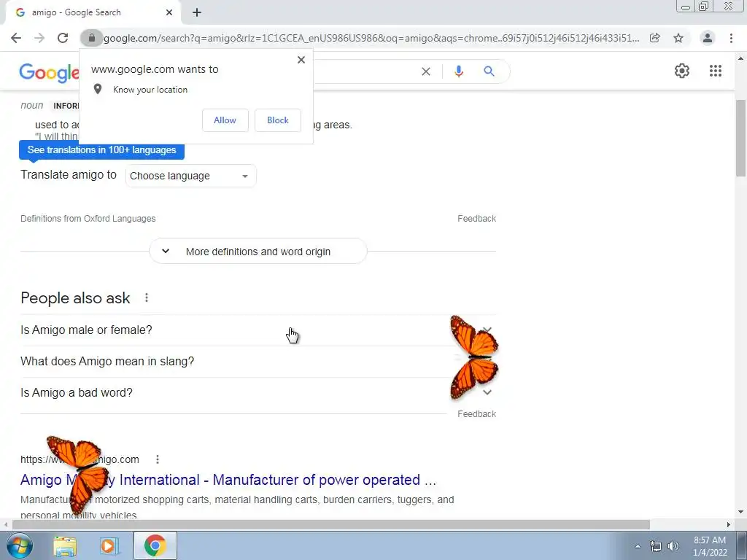
Task: Expand question Is Amigo male or female?
Action: click(x=258, y=330)
